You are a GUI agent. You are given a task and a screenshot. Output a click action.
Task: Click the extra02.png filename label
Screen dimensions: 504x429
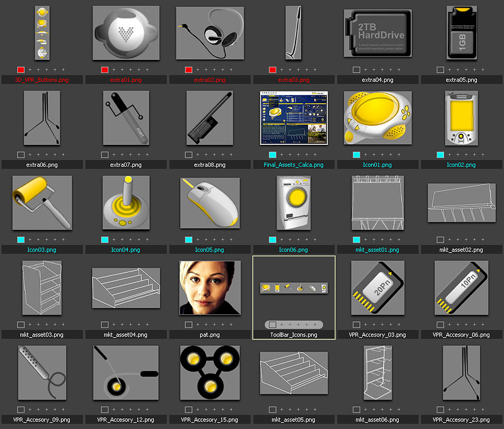(209, 80)
